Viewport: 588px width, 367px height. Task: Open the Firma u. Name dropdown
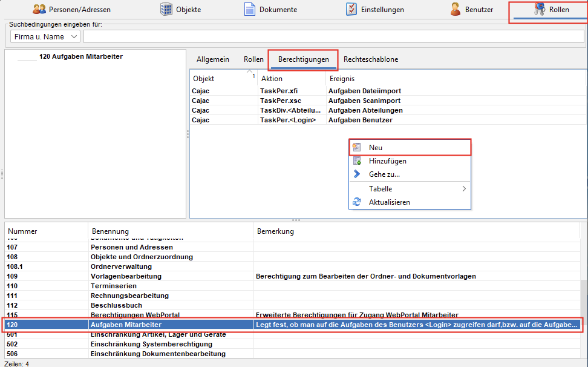45,37
